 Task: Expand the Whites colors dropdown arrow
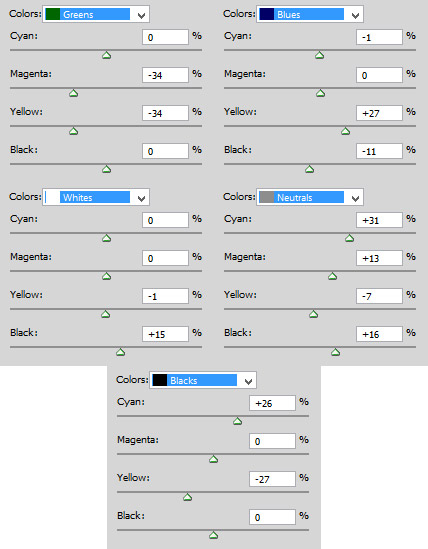tap(141, 198)
